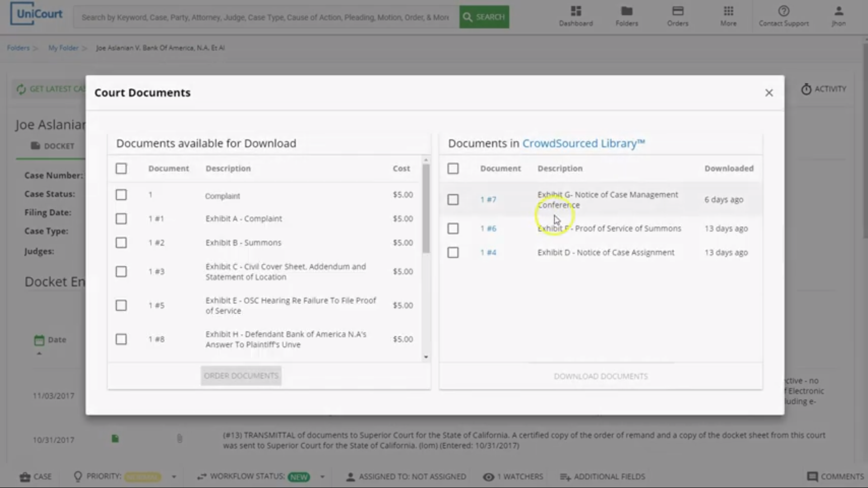
Task: Open the Additional Fields menu item
Action: (603, 477)
